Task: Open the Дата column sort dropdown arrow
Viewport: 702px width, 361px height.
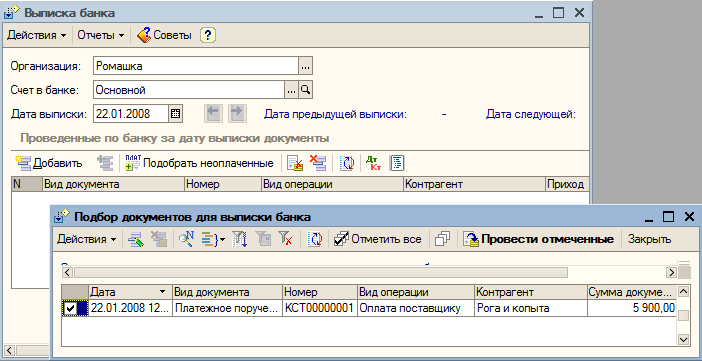Action: 163,292
